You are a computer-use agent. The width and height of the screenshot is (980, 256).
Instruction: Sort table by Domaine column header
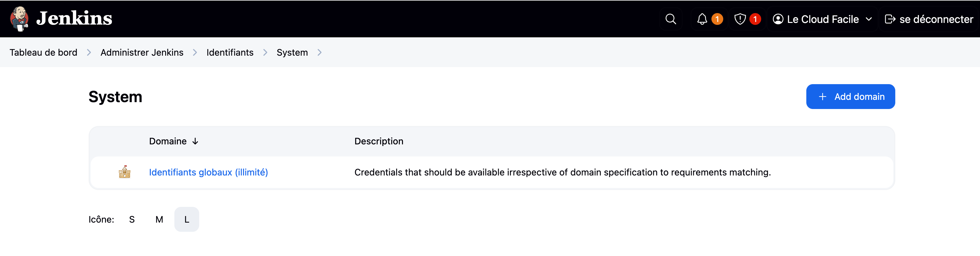168,141
